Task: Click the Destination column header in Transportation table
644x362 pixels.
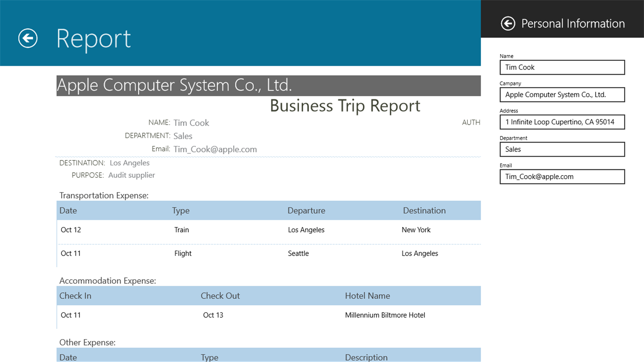Action: tap(424, 210)
